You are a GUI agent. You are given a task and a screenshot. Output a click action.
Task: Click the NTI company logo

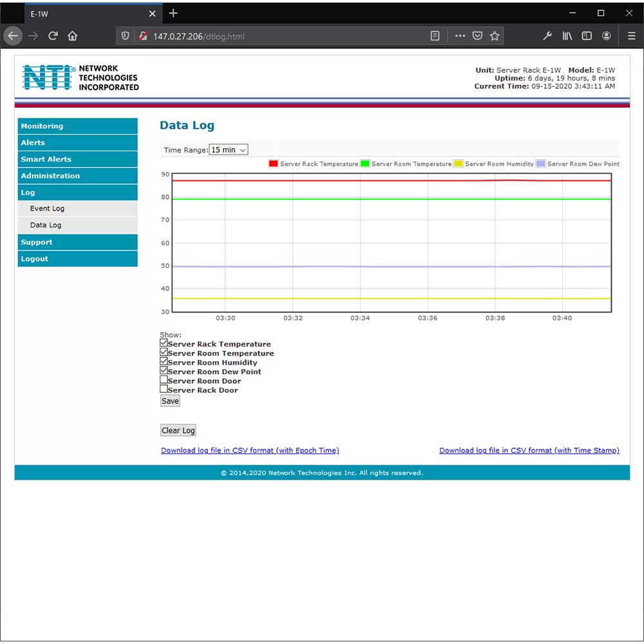click(80, 78)
